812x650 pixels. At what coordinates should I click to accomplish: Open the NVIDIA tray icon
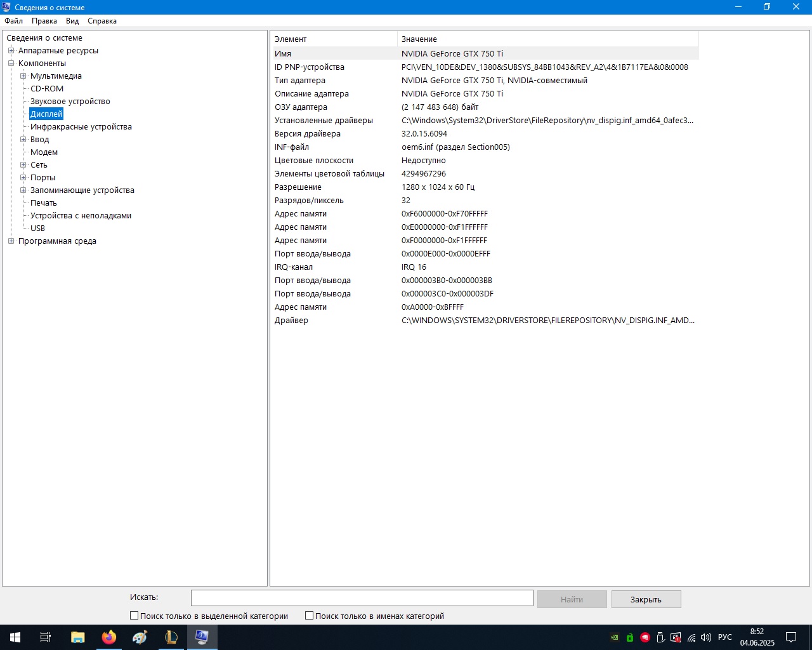[614, 637]
